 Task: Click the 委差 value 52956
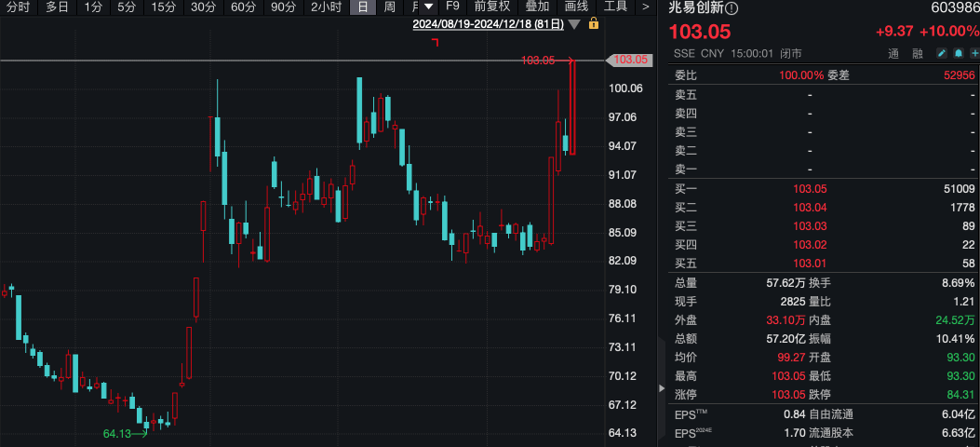pyautogui.click(x=960, y=75)
